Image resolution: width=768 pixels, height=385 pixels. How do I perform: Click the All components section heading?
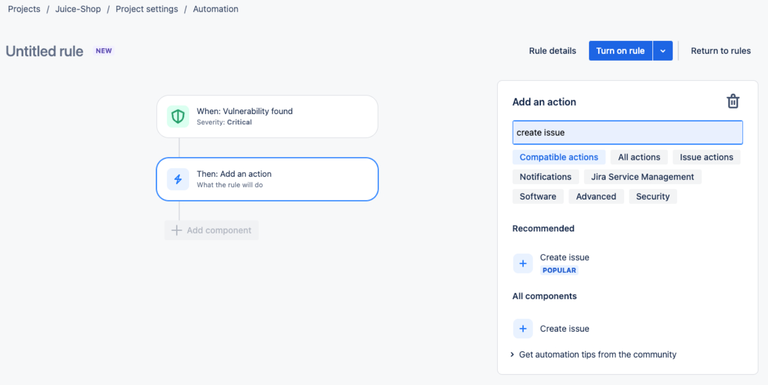[x=544, y=296]
